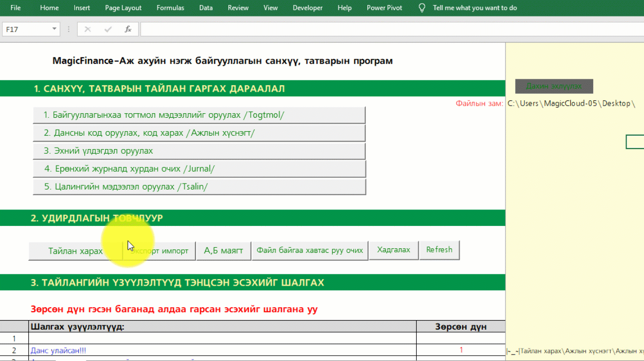Select the Formulas ribbon tab
This screenshot has width=644, height=361.
point(170,7)
